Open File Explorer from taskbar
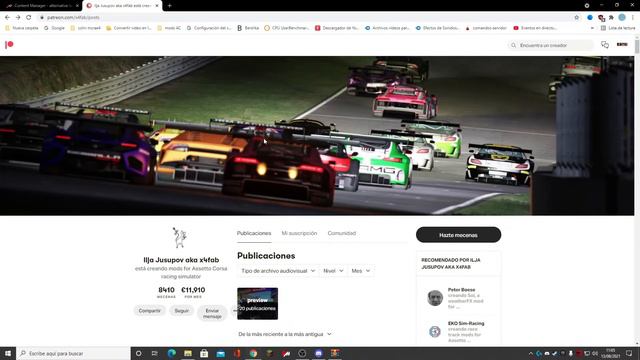Screen dimensions: 640x360 [x=188, y=353]
